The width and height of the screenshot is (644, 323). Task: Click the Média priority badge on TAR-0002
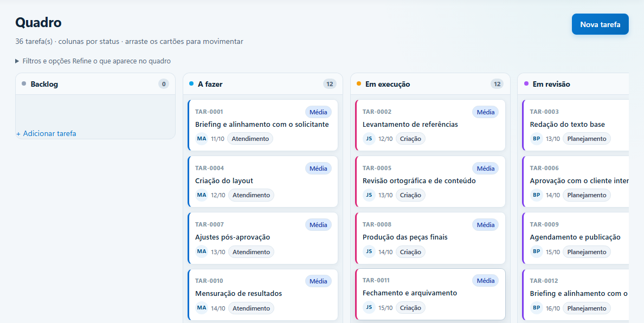click(x=486, y=112)
